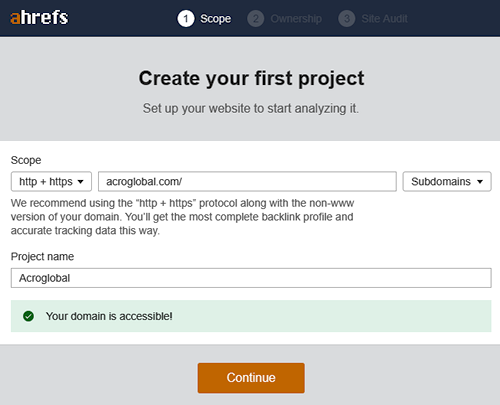Focus the acroglobal.com/ domain input field
The width and height of the screenshot is (500, 405).
pos(247,181)
